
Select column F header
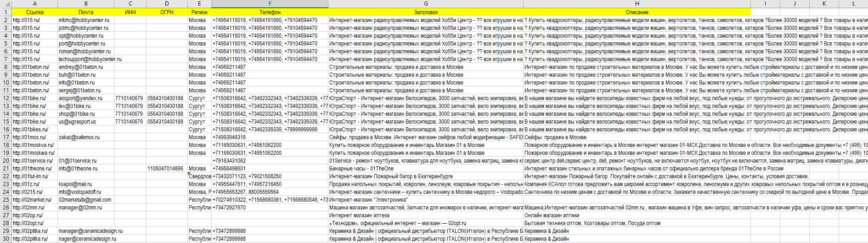270,4
